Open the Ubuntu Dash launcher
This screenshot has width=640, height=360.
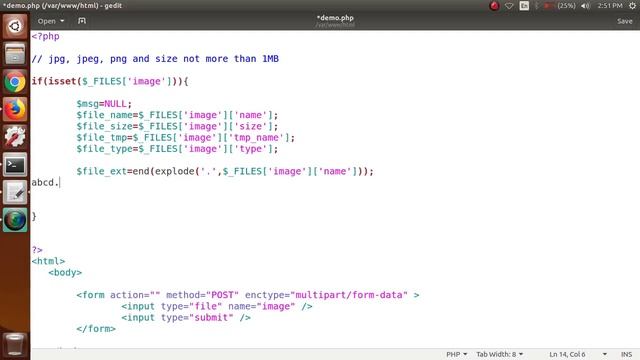click(x=15, y=27)
